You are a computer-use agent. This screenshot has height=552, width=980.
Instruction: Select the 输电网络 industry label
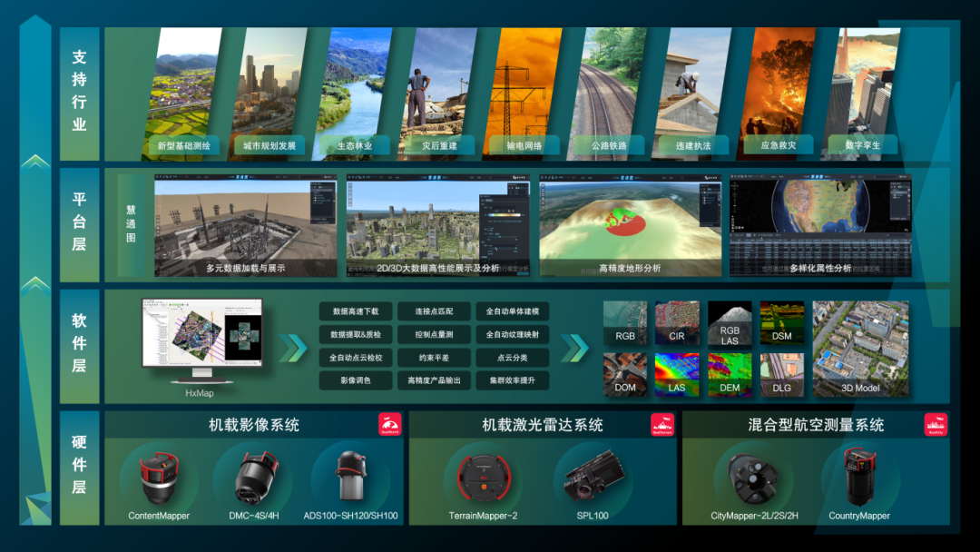[x=524, y=145]
